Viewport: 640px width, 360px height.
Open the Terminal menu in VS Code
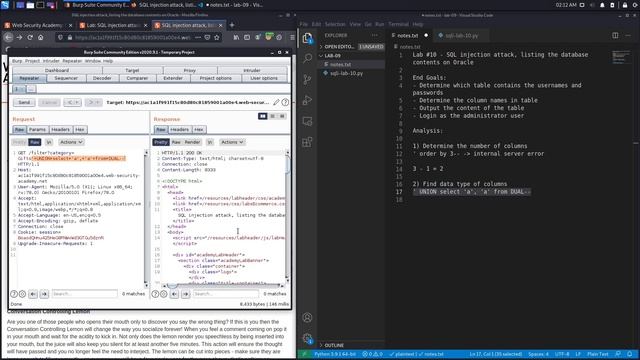(398, 24)
